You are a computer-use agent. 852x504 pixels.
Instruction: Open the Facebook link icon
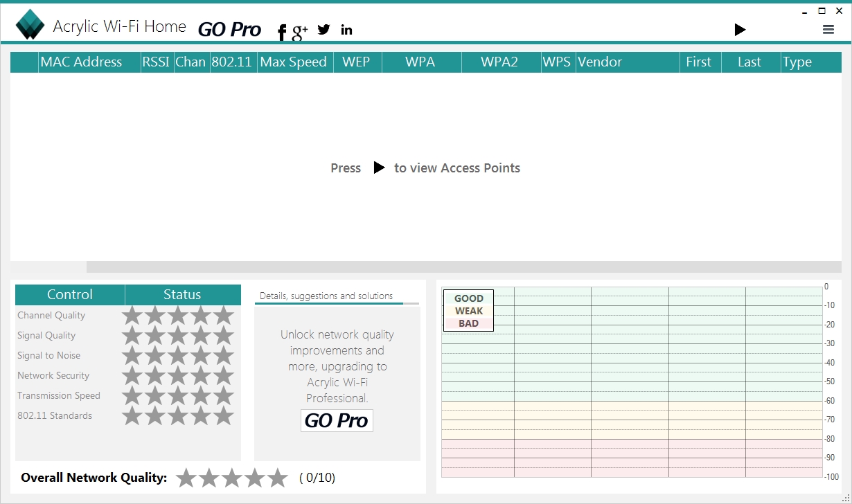point(282,32)
